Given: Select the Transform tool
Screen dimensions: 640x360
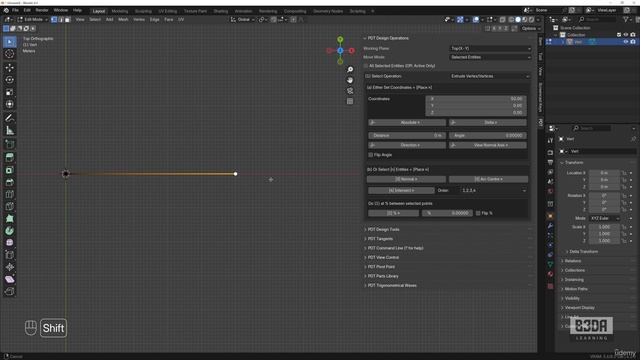Looking at the screenshot, I should 9,104.
